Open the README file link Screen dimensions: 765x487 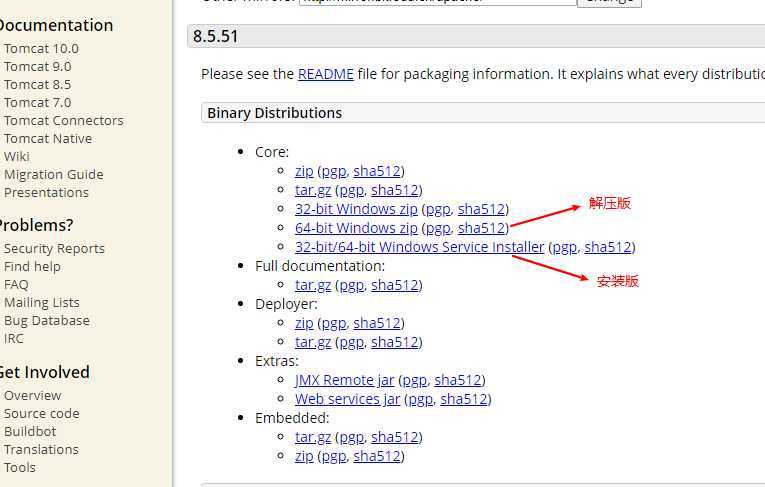(325, 74)
